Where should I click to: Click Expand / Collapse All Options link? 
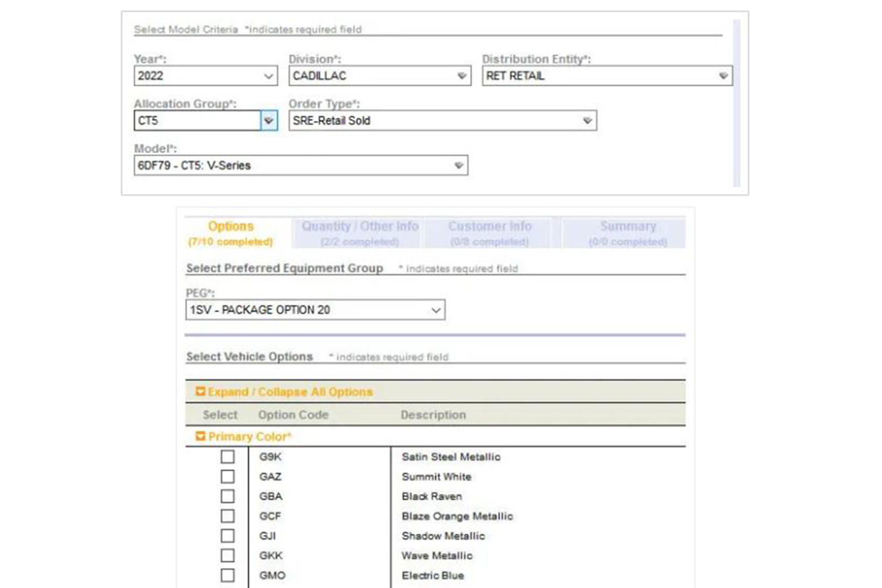[x=290, y=392]
